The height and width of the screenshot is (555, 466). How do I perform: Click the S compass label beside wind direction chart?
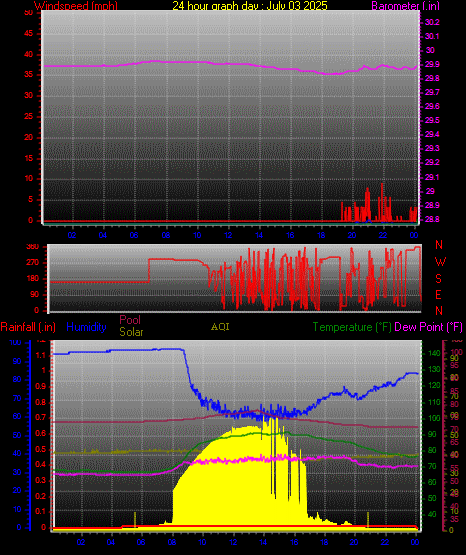pyautogui.click(x=438, y=279)
